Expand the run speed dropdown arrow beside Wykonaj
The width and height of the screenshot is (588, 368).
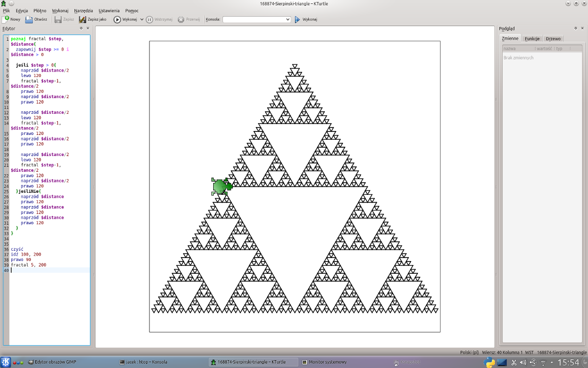(x=142, y=20)
